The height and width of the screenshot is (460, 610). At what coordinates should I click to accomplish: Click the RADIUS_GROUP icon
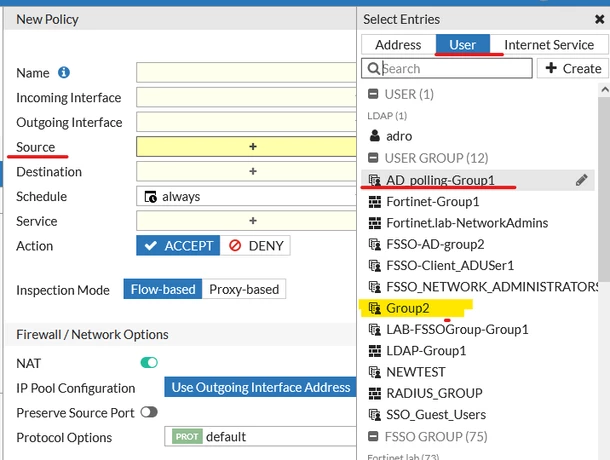(375, 393)
